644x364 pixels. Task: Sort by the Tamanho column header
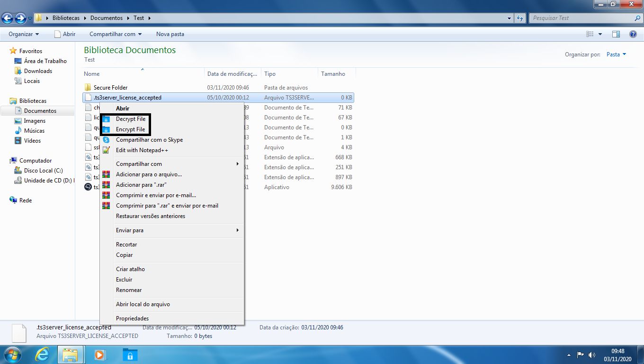tap(337, 74)
